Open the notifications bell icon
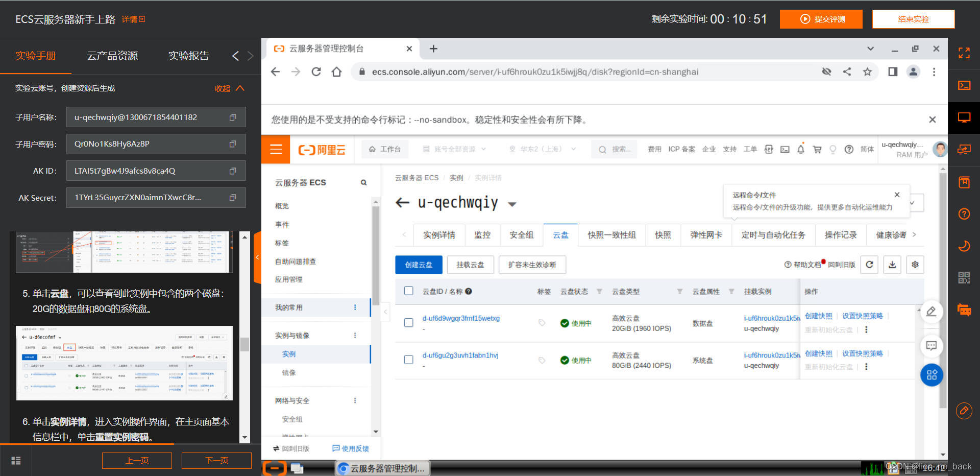The width and height of the screenshot is (980, 476). [x=801, y=149]
